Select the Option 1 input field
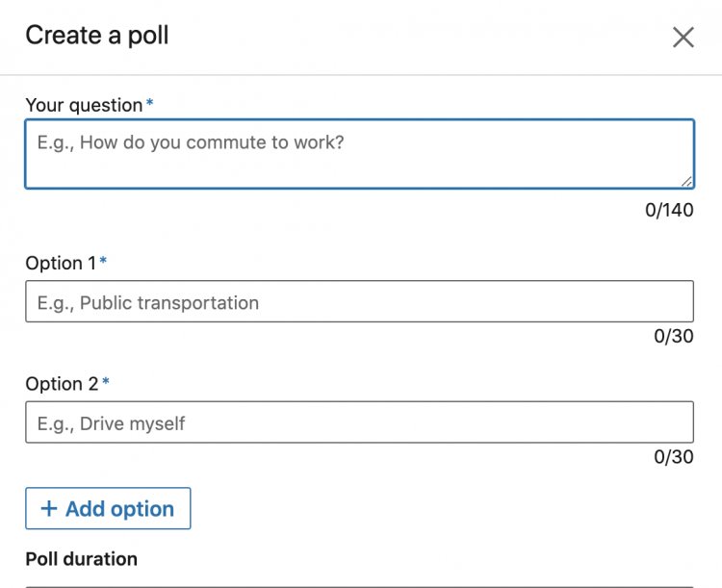The image size is (722, 588). point(360,301)
